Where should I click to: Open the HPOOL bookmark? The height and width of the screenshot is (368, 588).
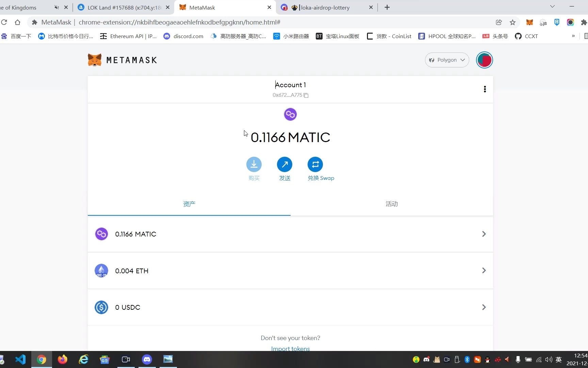[x=447, y=36]
